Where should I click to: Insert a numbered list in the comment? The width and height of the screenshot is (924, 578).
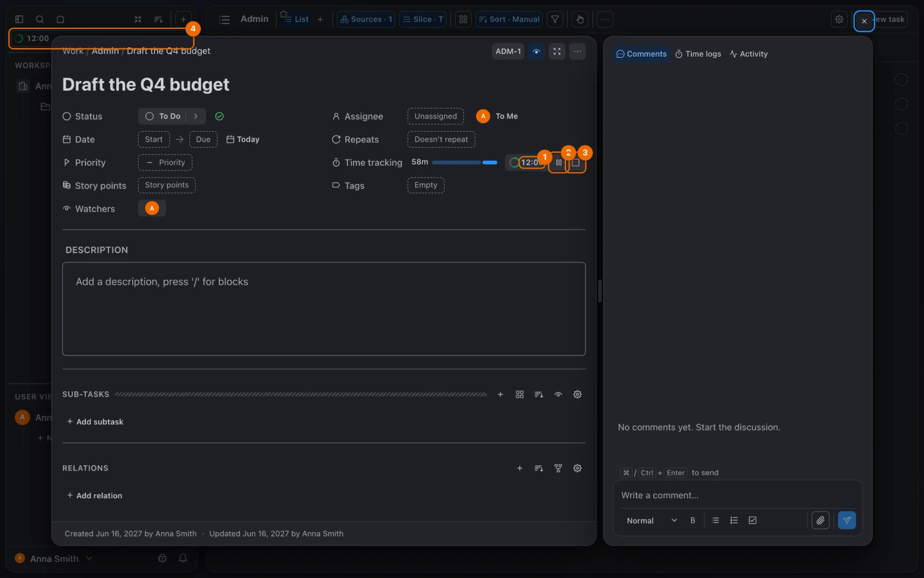(734, 520)
